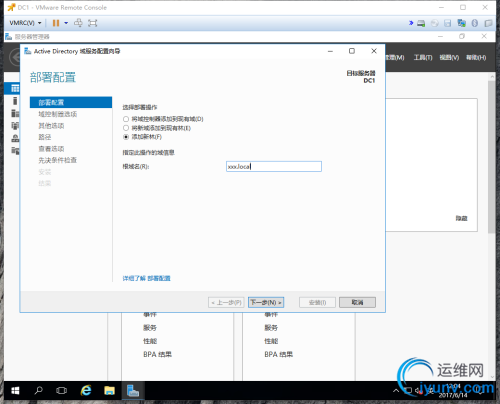500x404 pixels.
Task: Click 性能 in the right server tile
Action: [271, 341]
